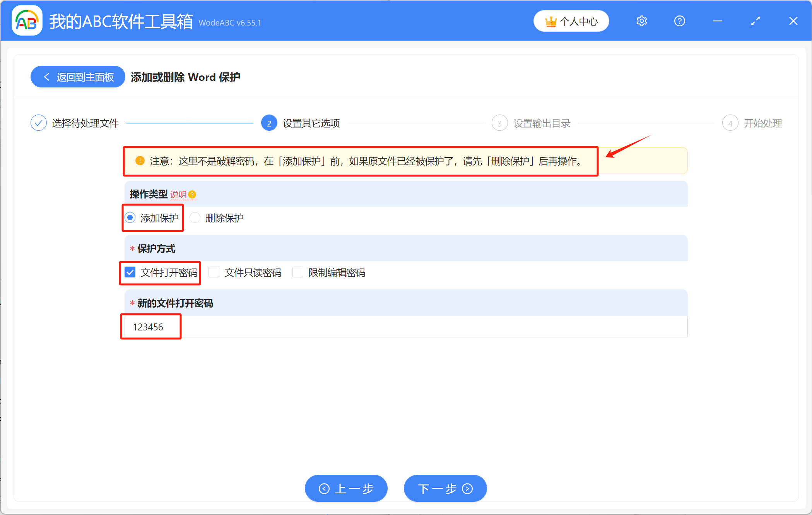Select the 添加保护 radio option
812x515 pixels.
130,218
